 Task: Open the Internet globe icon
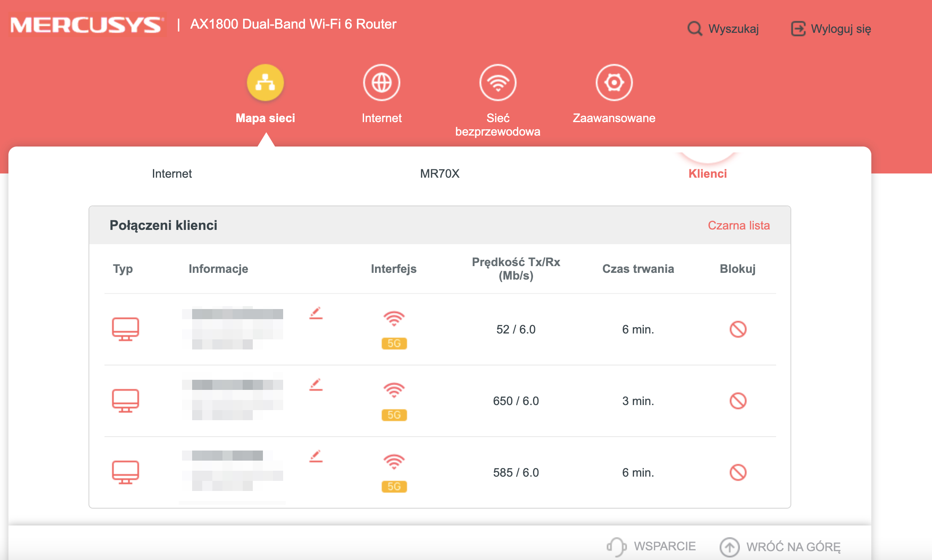[381, 83]
